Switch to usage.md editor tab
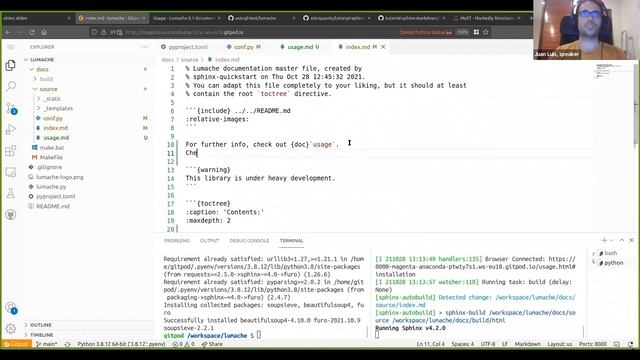 [x=300, y=47]
